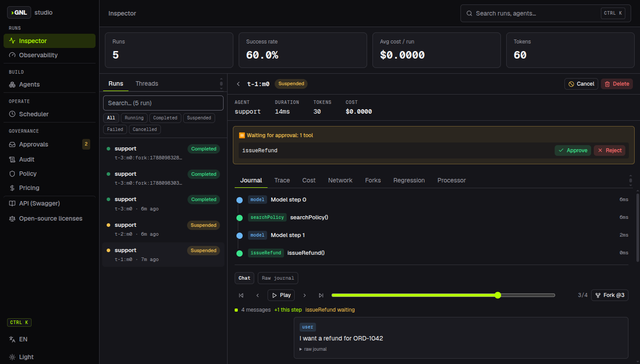Step forward one replay step
This screenshot has width=640, height=364.
coord(304,295)
